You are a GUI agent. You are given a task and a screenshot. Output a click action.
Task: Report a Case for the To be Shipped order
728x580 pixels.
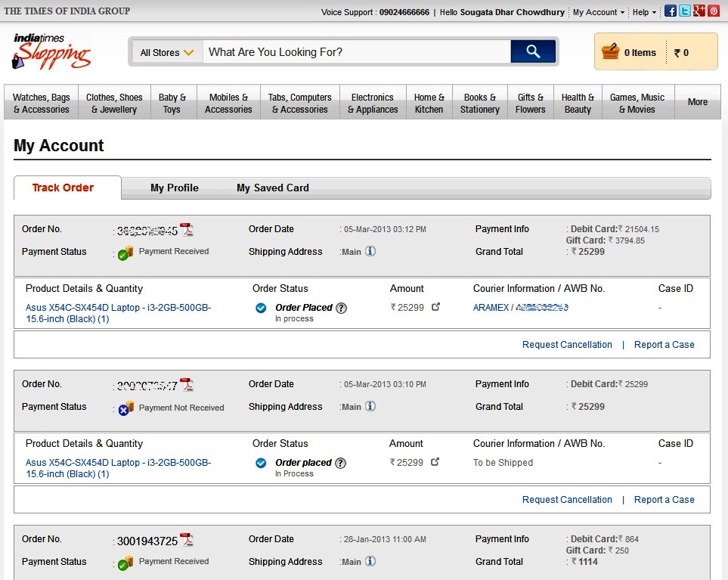(664, 500)
